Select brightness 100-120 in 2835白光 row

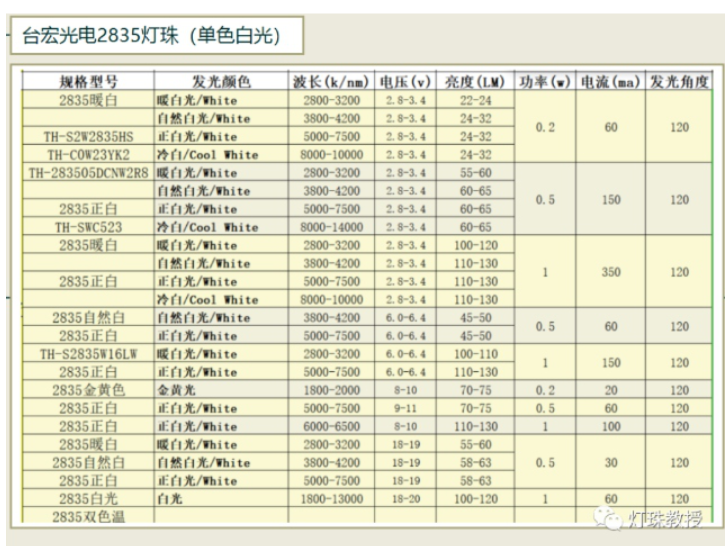coord(476,499)
